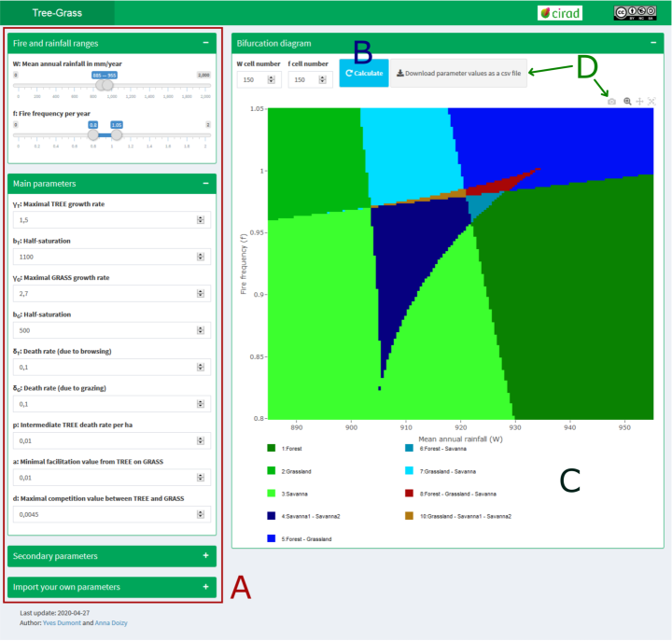The width and height of the screenshot is (672, 641).
Task: Click the stepper on the 1100 half-saturation field
Action: point(200,257)
